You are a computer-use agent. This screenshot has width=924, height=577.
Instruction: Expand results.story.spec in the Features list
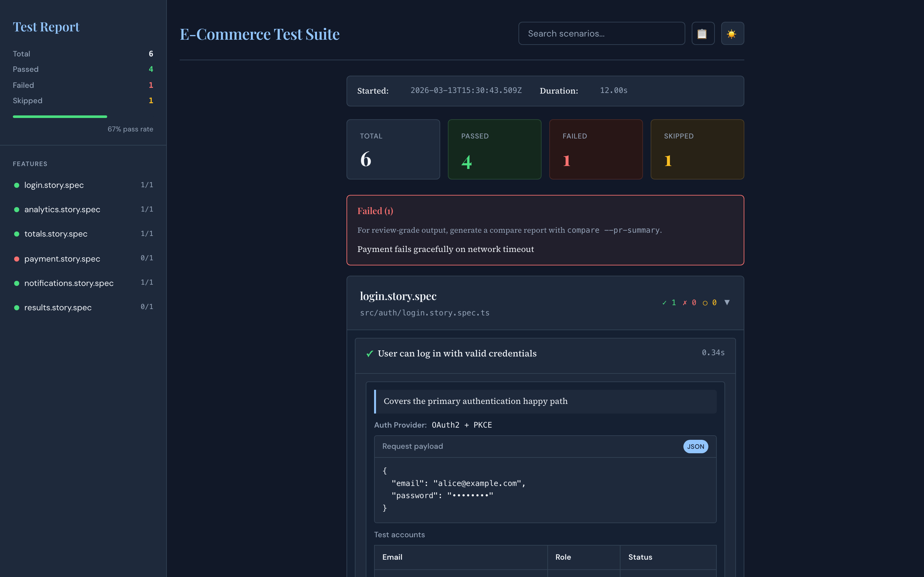(x=58, y=307)
